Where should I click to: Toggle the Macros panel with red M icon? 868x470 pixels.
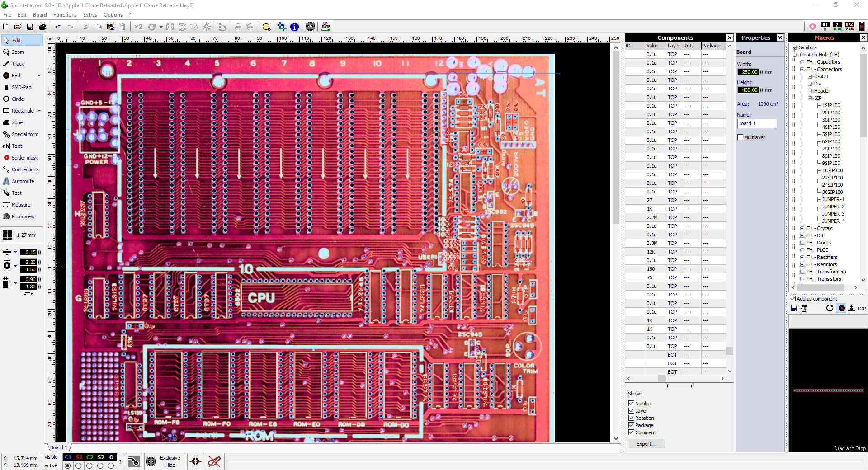[862, 27]
